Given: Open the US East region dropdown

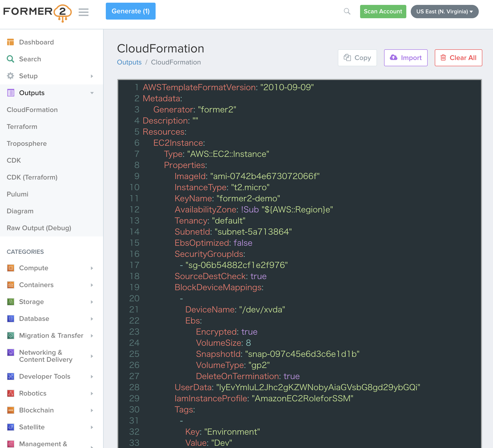Looking at the screenshot, I should click(444, 12).
